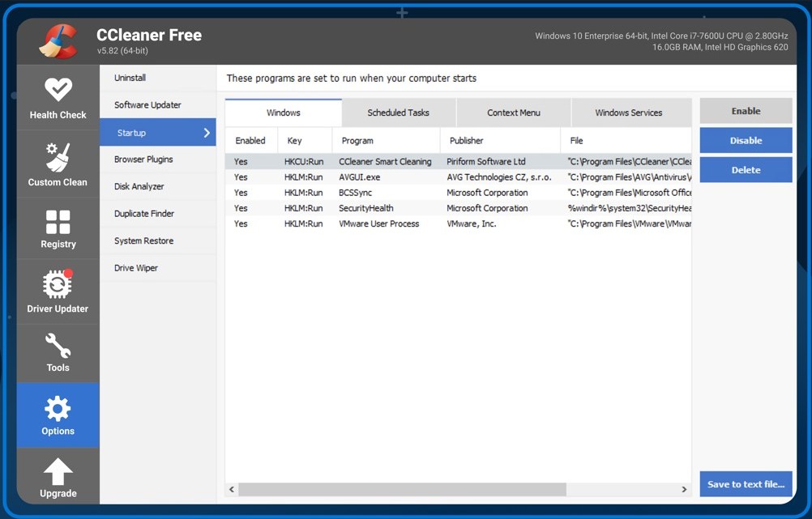Open the Options gear icon
Screen dimensions: 812x519
pyautogui.click(x=58, y=409)
